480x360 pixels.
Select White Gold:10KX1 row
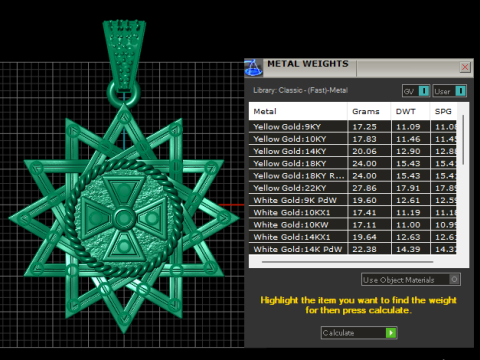(x=353, y=213)
